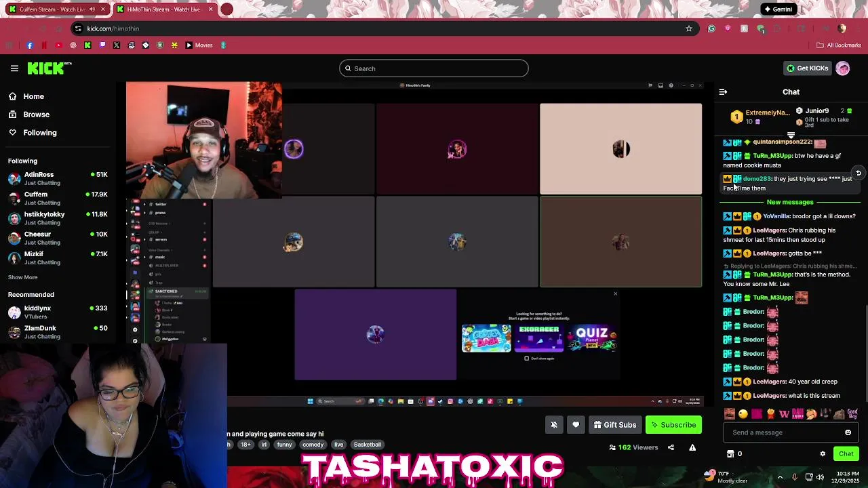Open the Movies bookmark

(199, 45)
